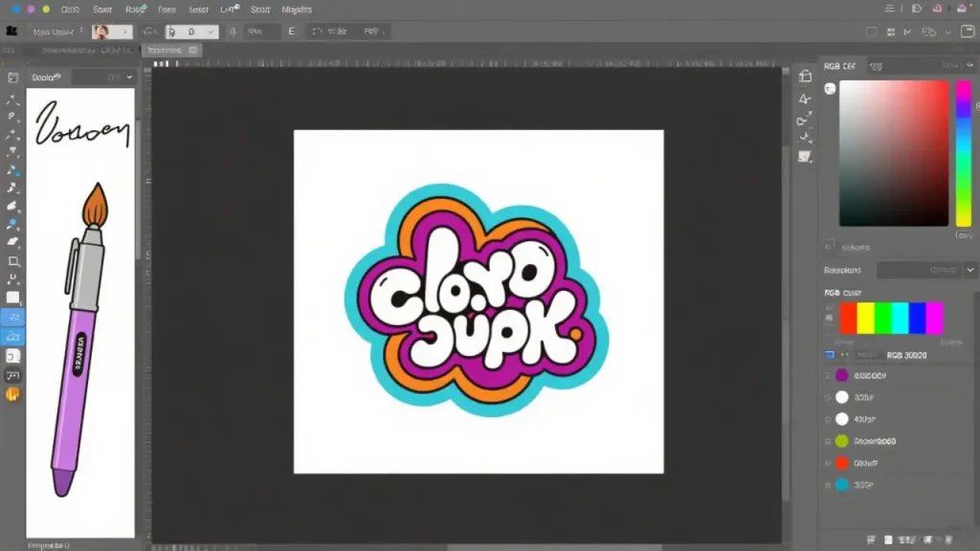The height and width of the screenshot is (551, 980).
Task: Choose the Rectangle shape tool
Action: coord(13,260)
